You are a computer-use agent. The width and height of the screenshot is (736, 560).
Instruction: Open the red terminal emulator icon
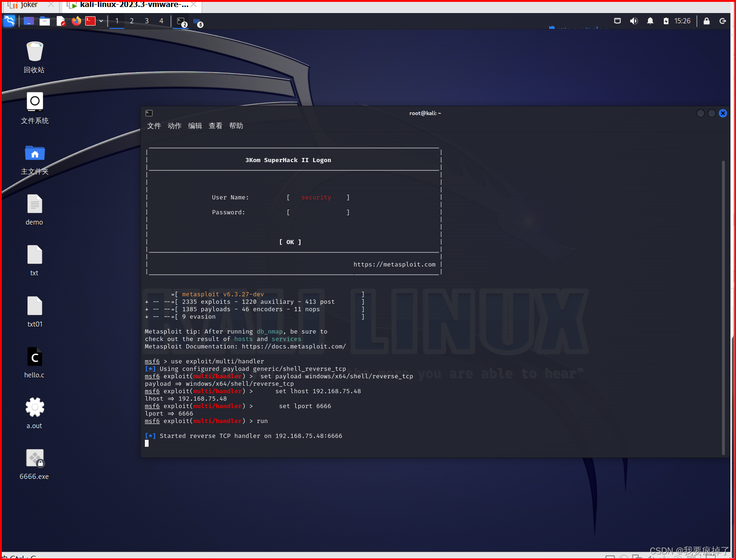click(x=90, y=21)
